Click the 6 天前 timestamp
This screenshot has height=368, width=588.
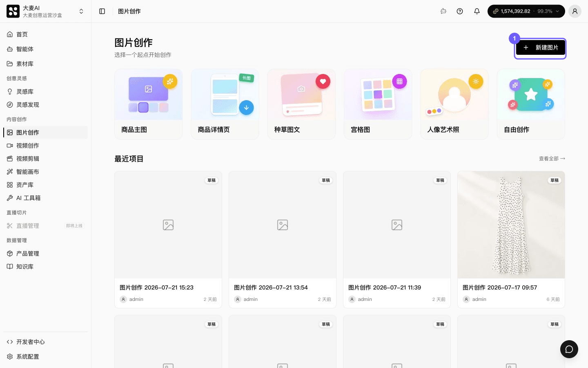point(553,299)
